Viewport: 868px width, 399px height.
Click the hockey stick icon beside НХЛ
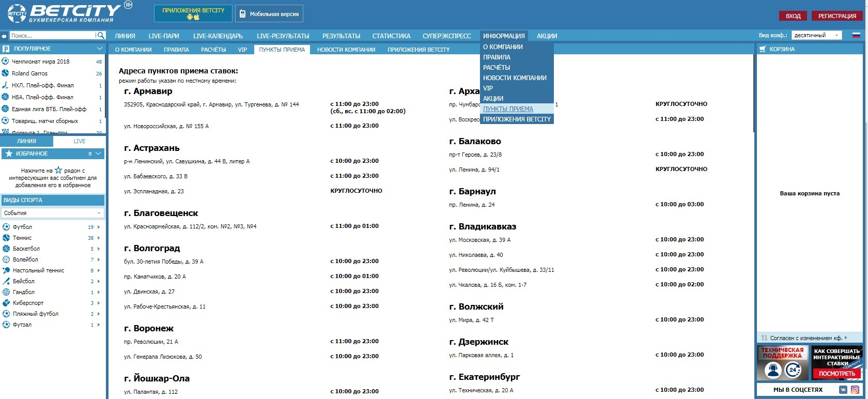[x=6, y=85]
